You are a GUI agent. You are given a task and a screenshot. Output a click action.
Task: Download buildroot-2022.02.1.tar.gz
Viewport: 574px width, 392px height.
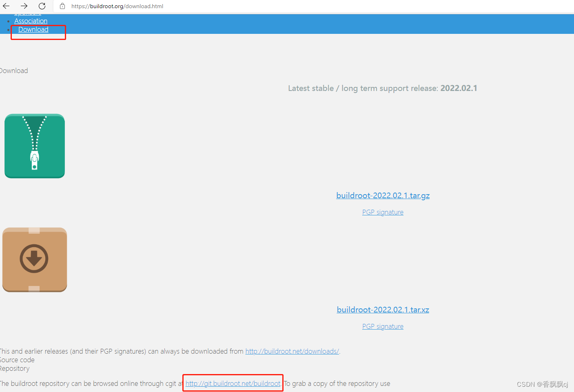(x=383, y=195)
